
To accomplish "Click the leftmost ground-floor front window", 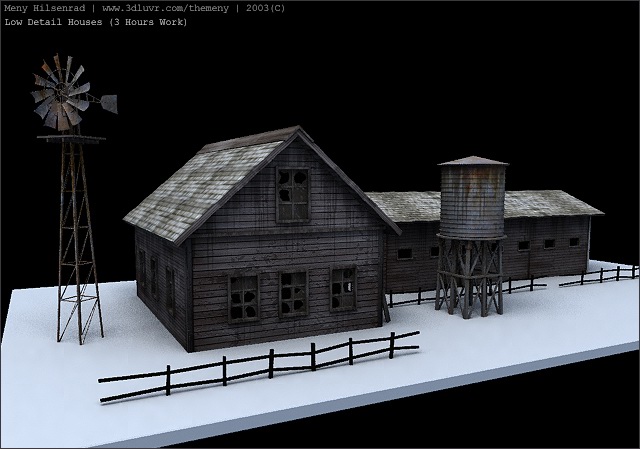I will [x=243, y=296].
